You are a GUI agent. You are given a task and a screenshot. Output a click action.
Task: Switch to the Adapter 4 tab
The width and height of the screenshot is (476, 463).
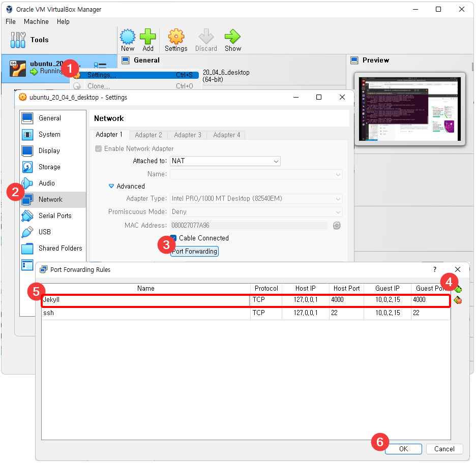click(x=226, y=135)
